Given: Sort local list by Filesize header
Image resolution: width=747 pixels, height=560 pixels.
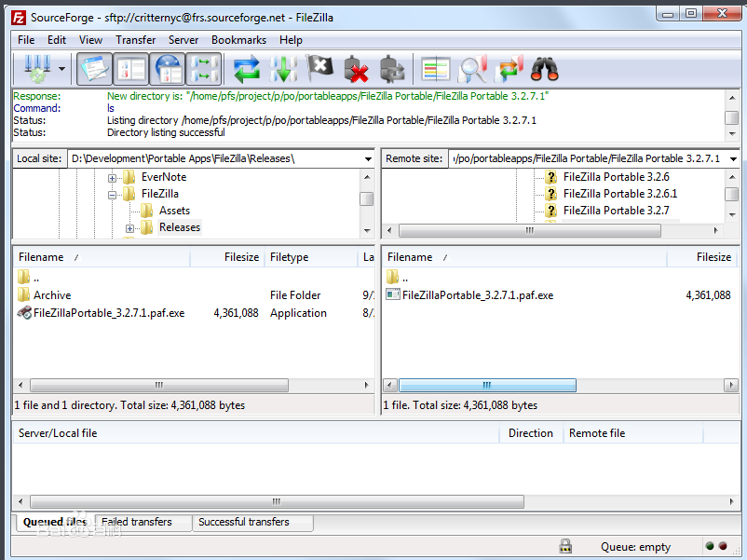Looking at the screenshot, I should click(226, 257).
